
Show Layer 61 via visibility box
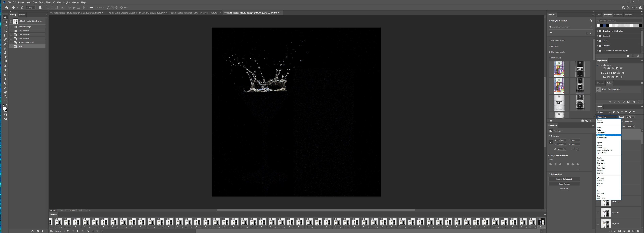click(598, 213)
